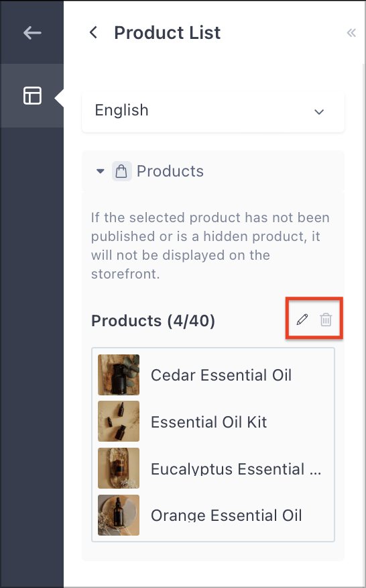Screen dimensions: 366x588
Task: Click the language dropdown chevron arrow
Action: tap(319, 111)
